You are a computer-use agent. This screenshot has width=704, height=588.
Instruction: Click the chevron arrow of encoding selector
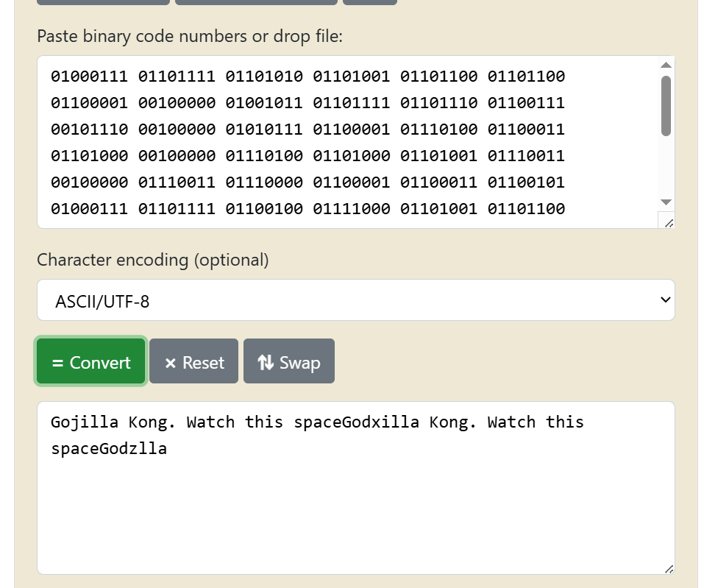tap(665, 300)
